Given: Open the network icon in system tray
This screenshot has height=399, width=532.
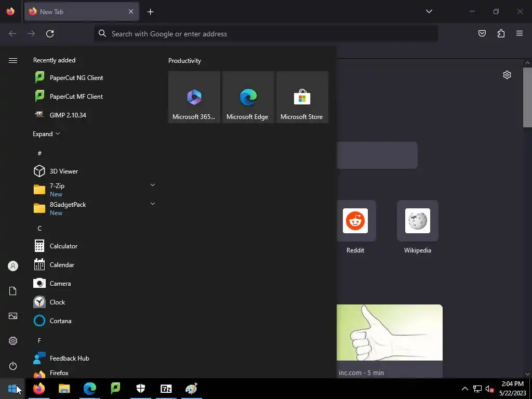Looking at the screenshot, I should (477, 389).
